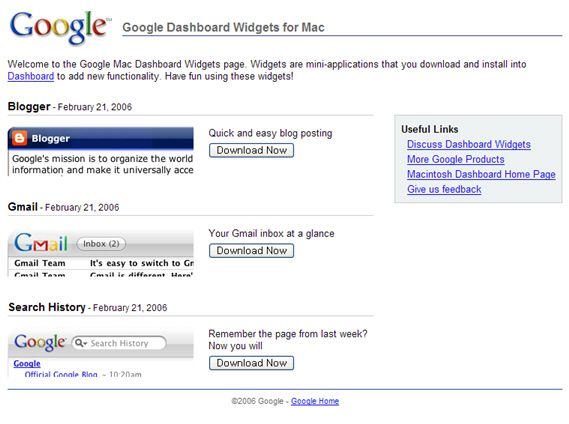The height and width of the screenshot is (424, 569).
Task: Click the Gmail logo in widget preview
Action: coord(41,242)
